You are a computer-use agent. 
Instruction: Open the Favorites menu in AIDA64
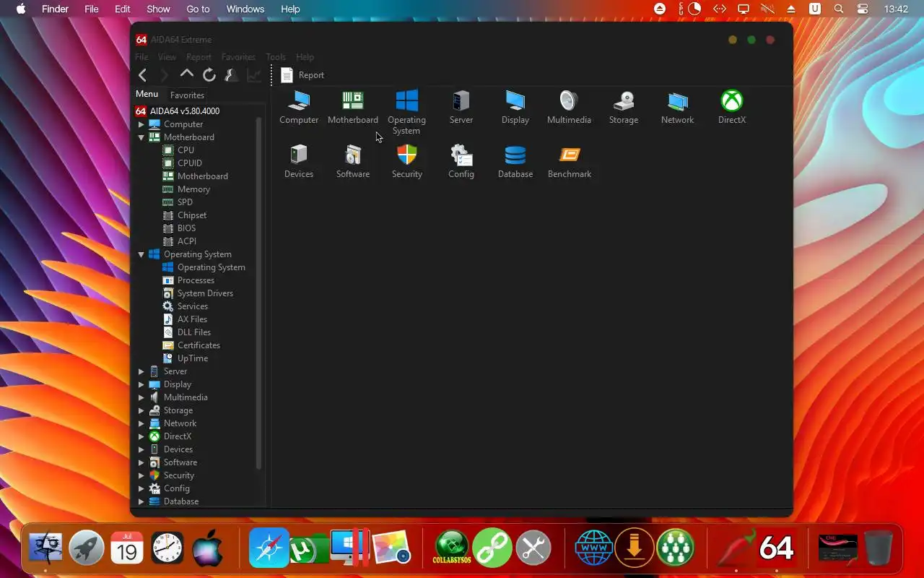pyautogui.click(x=238, y=57)
